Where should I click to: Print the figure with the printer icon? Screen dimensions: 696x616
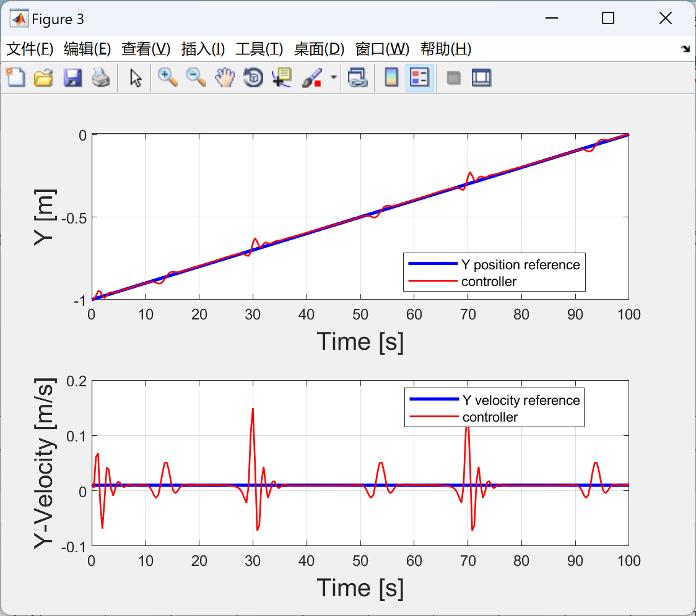101,78
